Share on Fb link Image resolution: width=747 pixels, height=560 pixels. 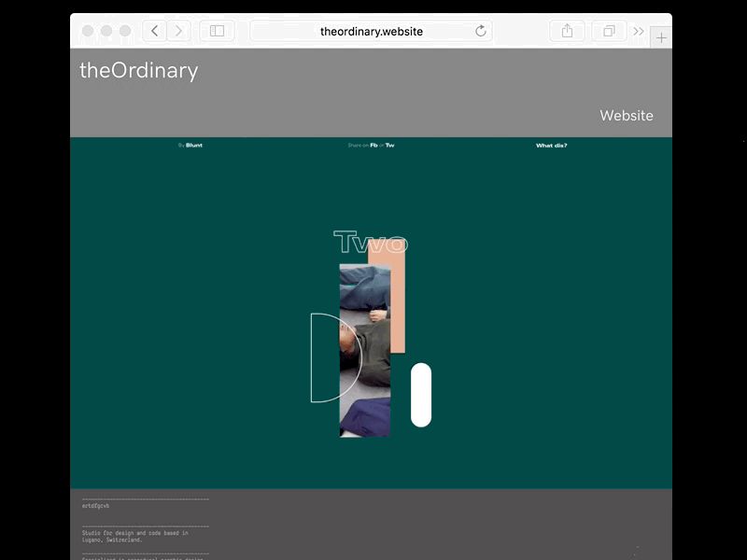374,146
